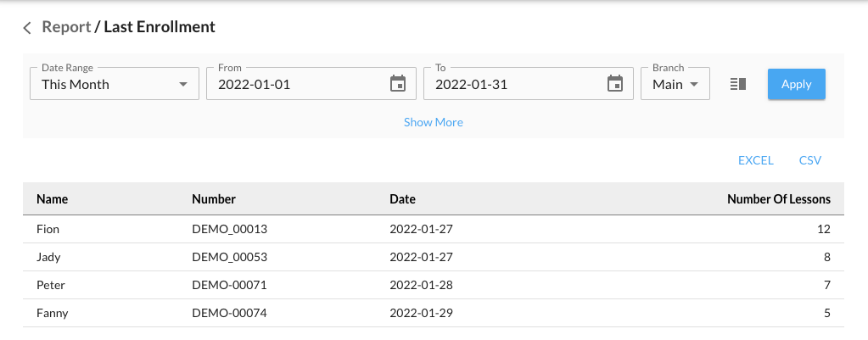The height and width of the screenshot is (340, 868).
Task: Open the From date calendar picker
Action: coord(397,84)
